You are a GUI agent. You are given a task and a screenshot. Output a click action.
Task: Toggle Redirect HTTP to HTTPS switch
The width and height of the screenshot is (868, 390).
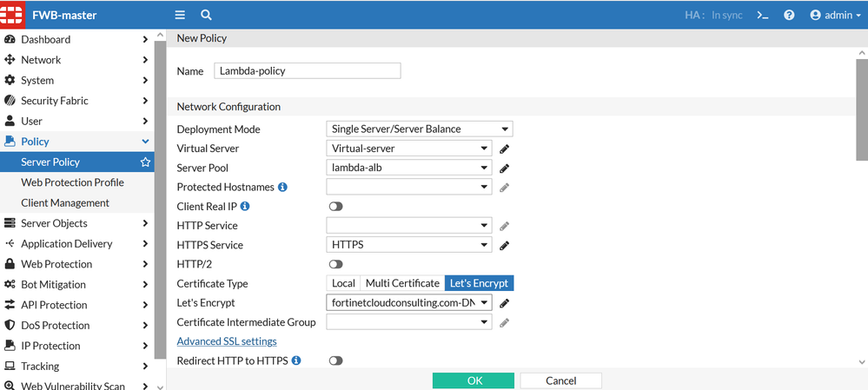click(x=335, y=360)
